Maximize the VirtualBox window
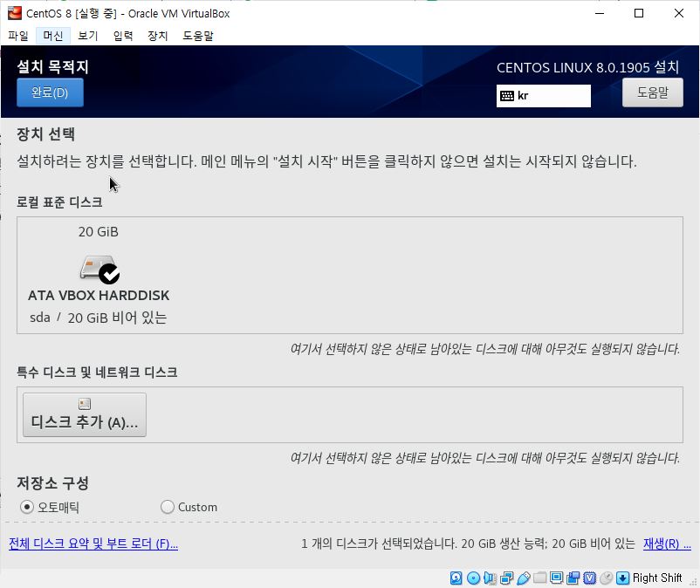This screenshot has width=700, height=588. (x=639, y=13)
